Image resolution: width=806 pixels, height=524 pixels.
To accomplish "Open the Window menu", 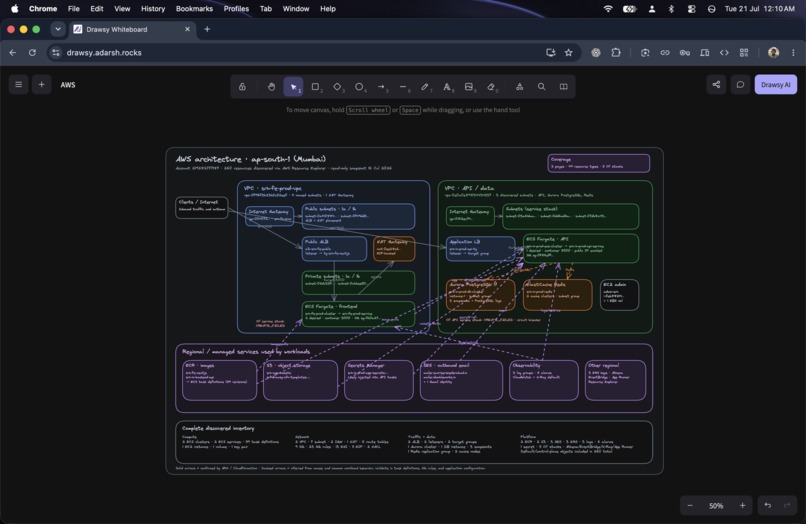I will (x=296, y=9).
